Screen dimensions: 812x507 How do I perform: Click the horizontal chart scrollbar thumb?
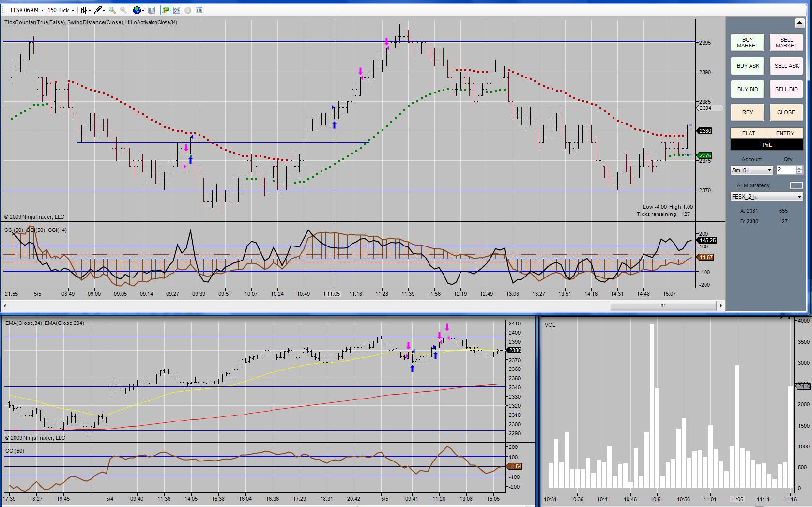point(662,306)
